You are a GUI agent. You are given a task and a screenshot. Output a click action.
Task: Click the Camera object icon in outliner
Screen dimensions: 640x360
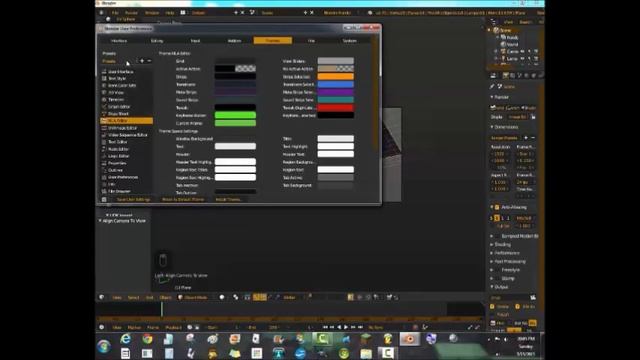point(503,51)
